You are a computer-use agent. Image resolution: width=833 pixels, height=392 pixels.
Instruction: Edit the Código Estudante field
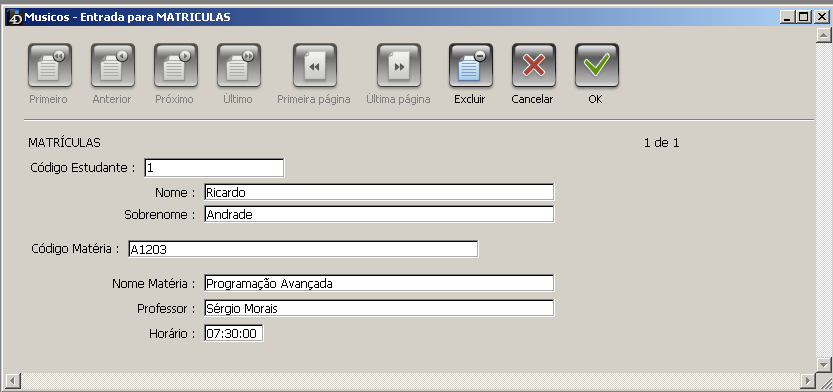[x=214, y=168]
